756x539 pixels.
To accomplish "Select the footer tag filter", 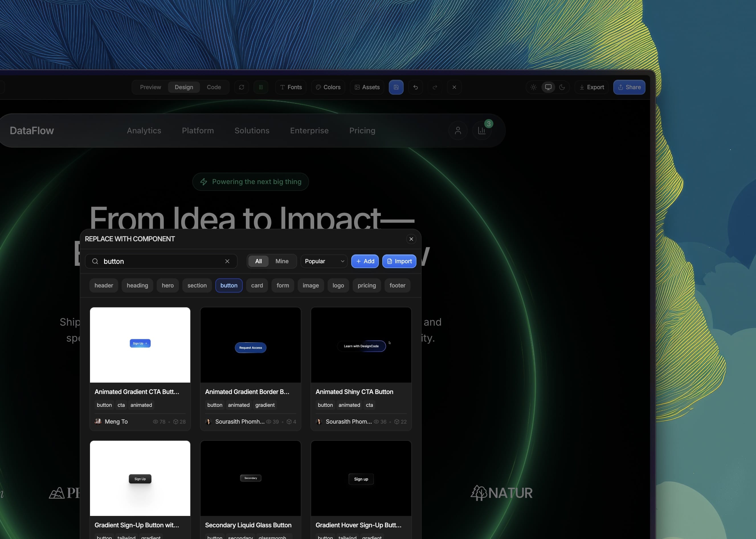I will [x=397, y=285].
